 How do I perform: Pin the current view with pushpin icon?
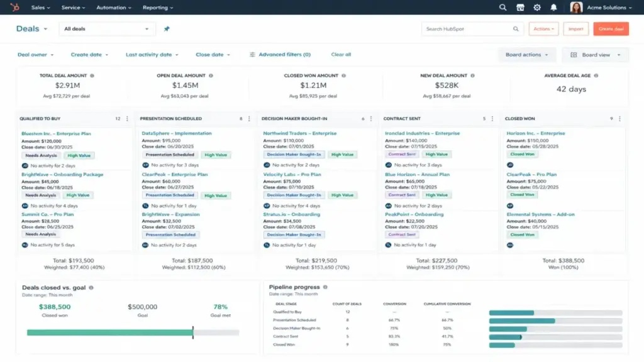[166, 29]
